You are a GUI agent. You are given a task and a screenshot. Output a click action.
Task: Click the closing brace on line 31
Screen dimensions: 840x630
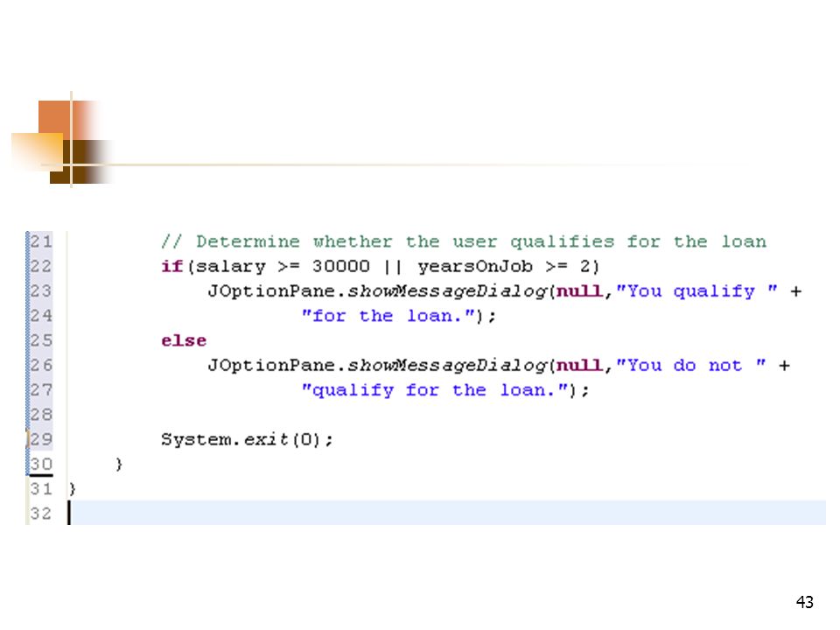(73, 488)
